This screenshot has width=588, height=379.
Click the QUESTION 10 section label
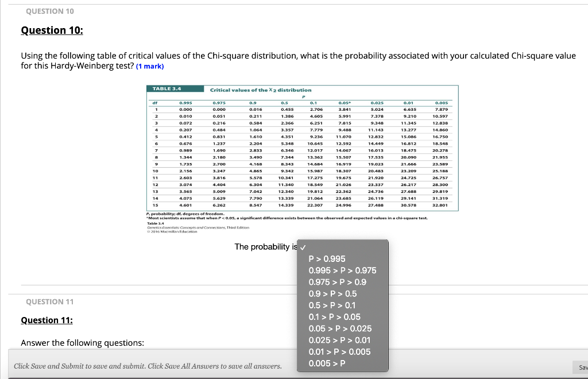(x=50, y=11)
